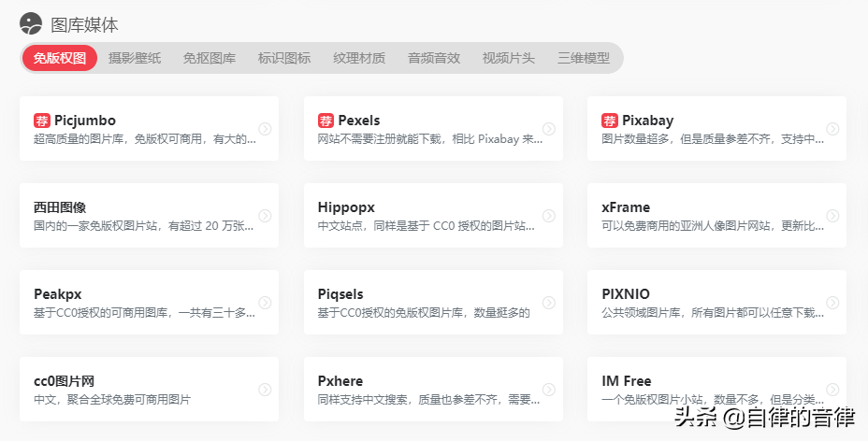
Task: Click the arrow icon on Pexels card
Action: pos(549,129)
